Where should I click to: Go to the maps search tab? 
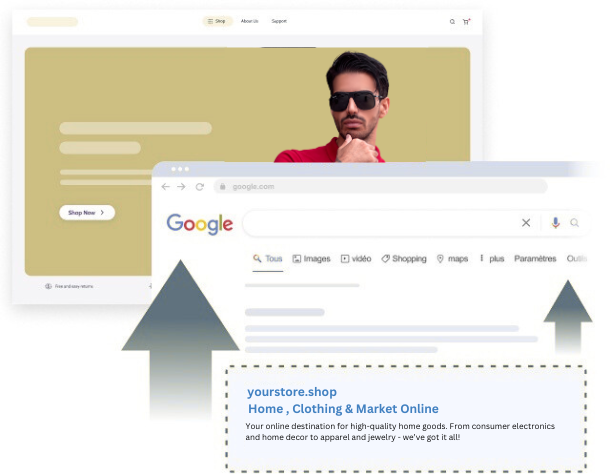(453, 259)
